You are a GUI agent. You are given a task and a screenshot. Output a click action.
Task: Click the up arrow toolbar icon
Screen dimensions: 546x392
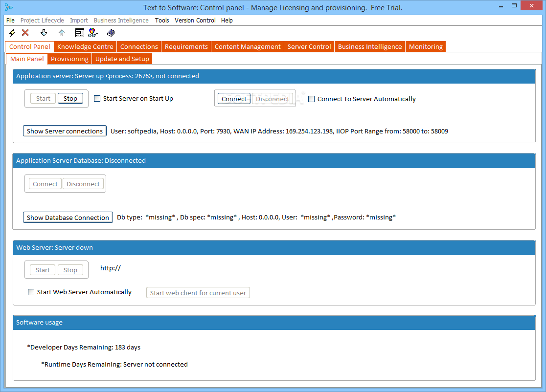click(62, 33)
